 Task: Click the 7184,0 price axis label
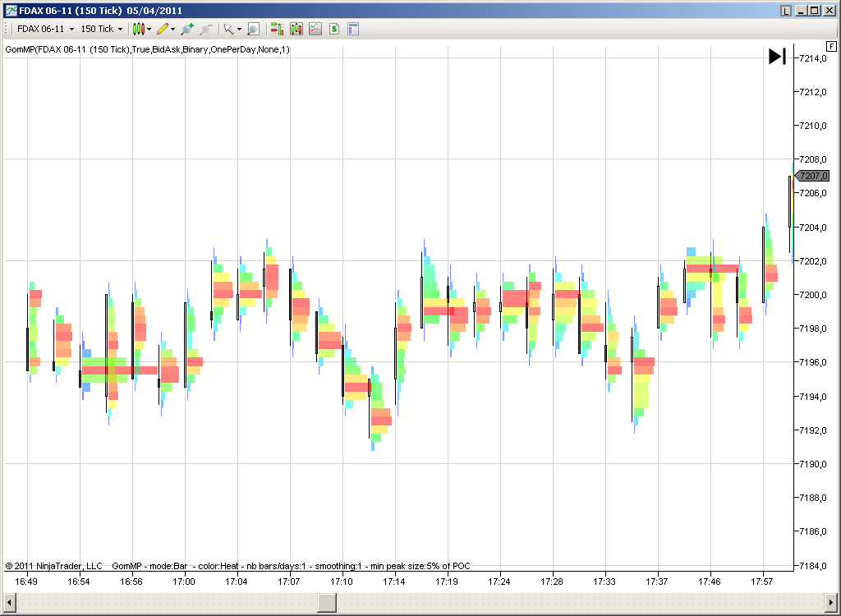click(813, 566)
